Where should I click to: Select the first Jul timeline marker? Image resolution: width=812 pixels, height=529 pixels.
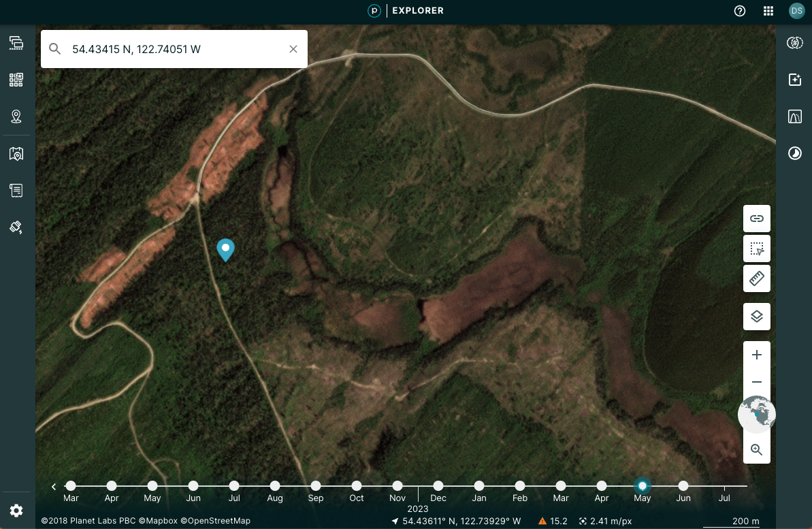(x=234, y=485)
